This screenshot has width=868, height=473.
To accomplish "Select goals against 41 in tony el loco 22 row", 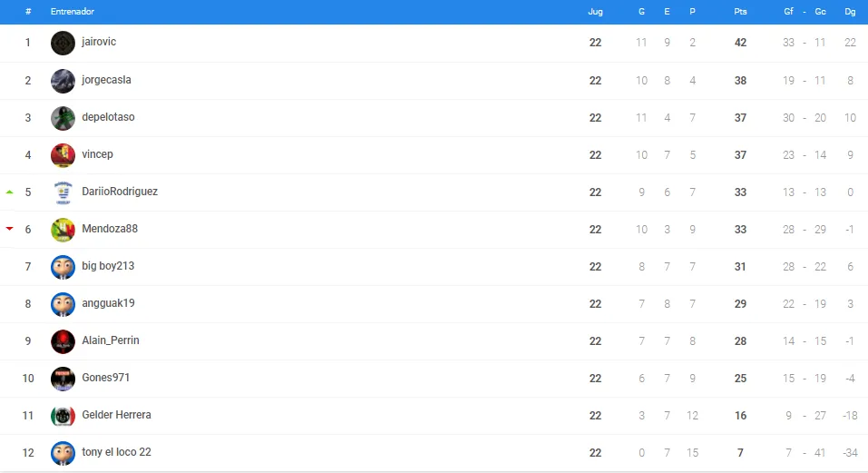I will pos(820,453).
